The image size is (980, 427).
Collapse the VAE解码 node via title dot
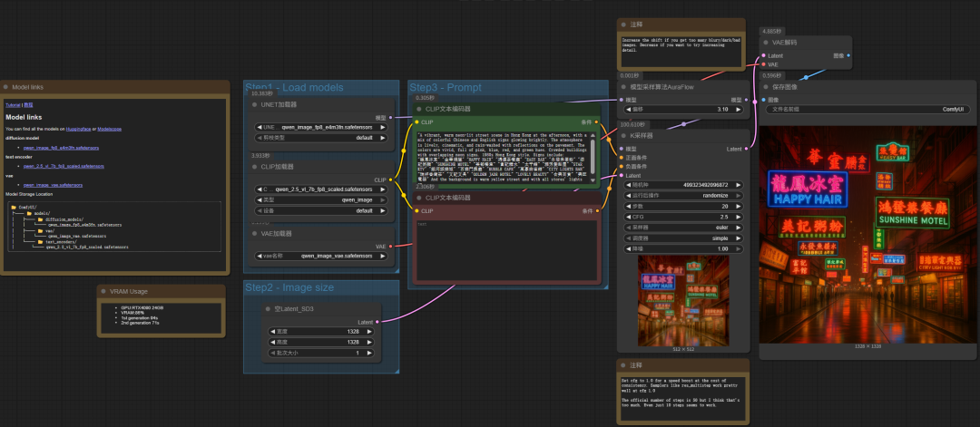(766, 43)
